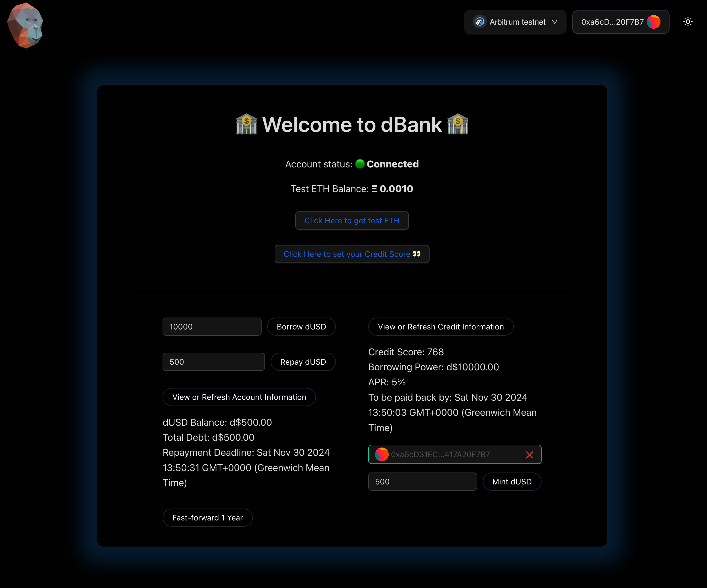
Task: Click the Fast-forward 1 Year button
Action: [207, 518]
